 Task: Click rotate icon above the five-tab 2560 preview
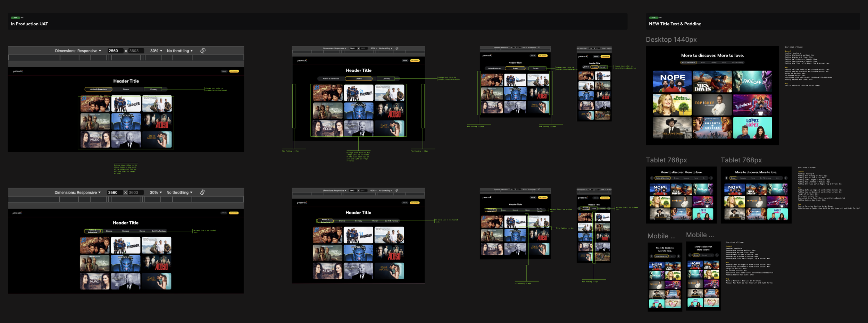pyautogui.click(x=203, y=192)
